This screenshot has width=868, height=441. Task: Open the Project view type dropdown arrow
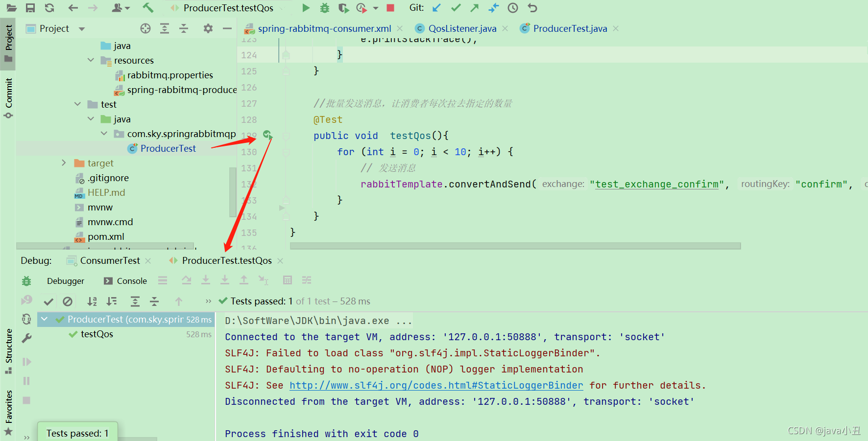point(82,29)
